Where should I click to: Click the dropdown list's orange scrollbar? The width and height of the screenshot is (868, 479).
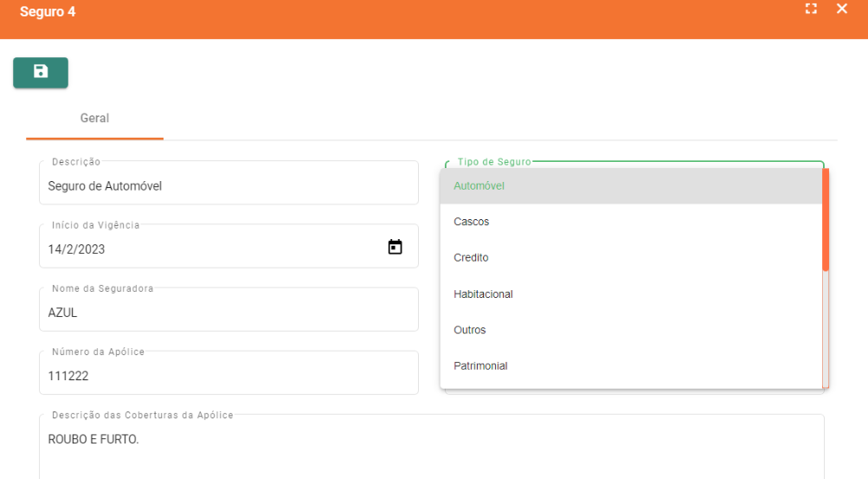pos(826,221)
